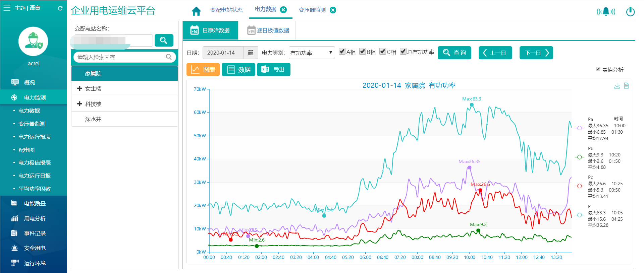Viewport: 644px width, 273px height.
Task: Expand the 女生楼 tree node
Action: coord(79,88)
